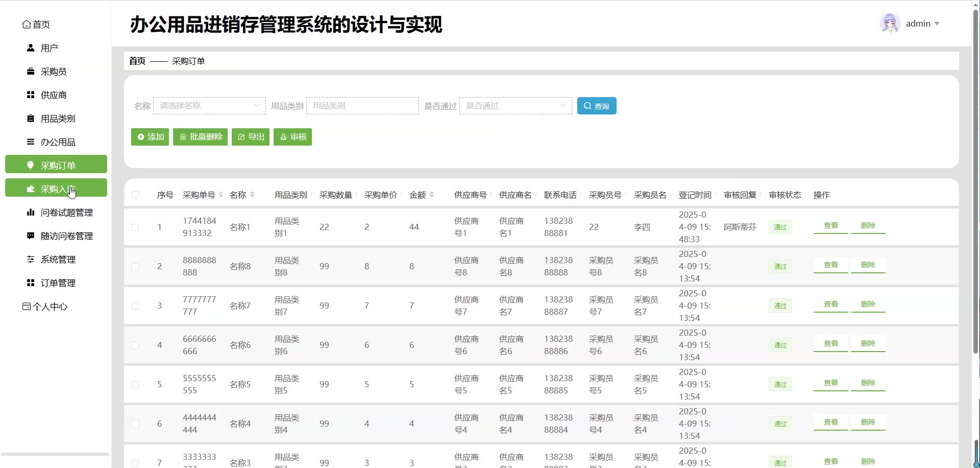Image resolution: width=980 pixels, height=468 pixels.
Task: Click the bar chart icon beside 问卷试题管理
Action: pos(31,213)
